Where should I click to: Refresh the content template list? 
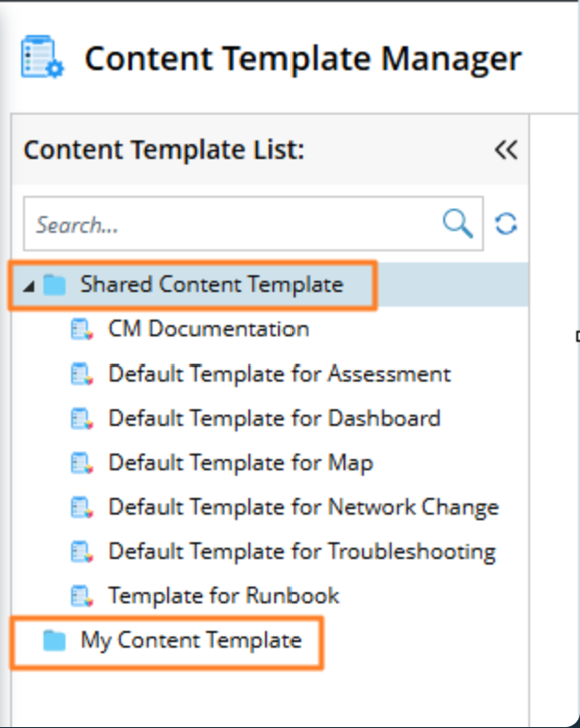[x=505, y=224]
